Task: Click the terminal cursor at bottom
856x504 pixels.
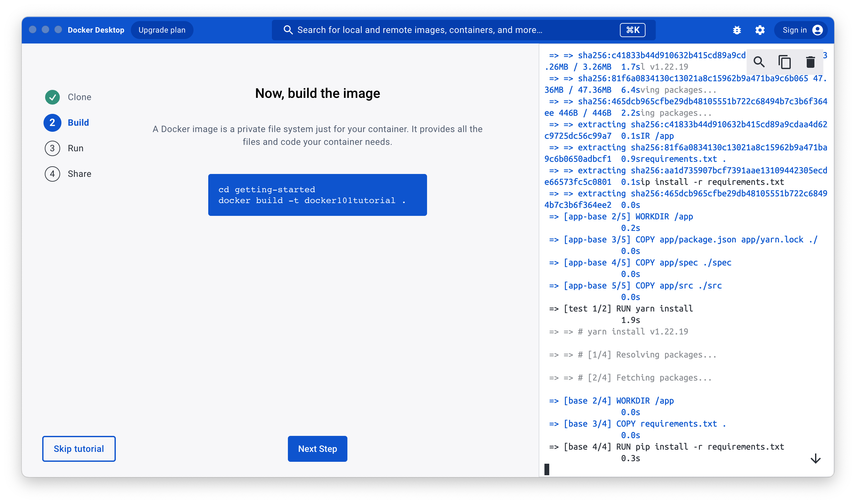Action: pos(547,469)
